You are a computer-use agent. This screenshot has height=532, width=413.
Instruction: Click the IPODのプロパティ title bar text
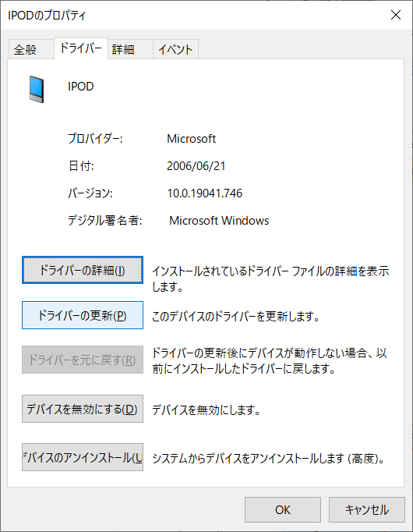click(47, 16)
